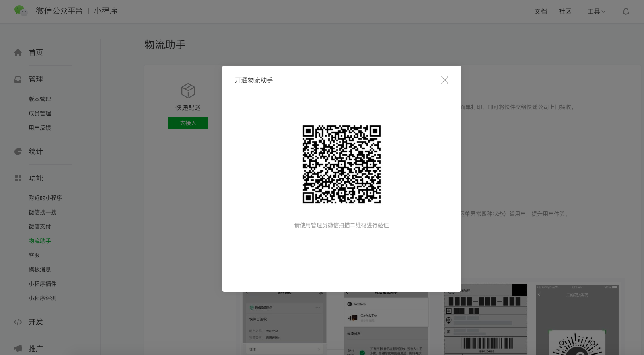Open 成员管理 in sidebar

coord(40,113)
